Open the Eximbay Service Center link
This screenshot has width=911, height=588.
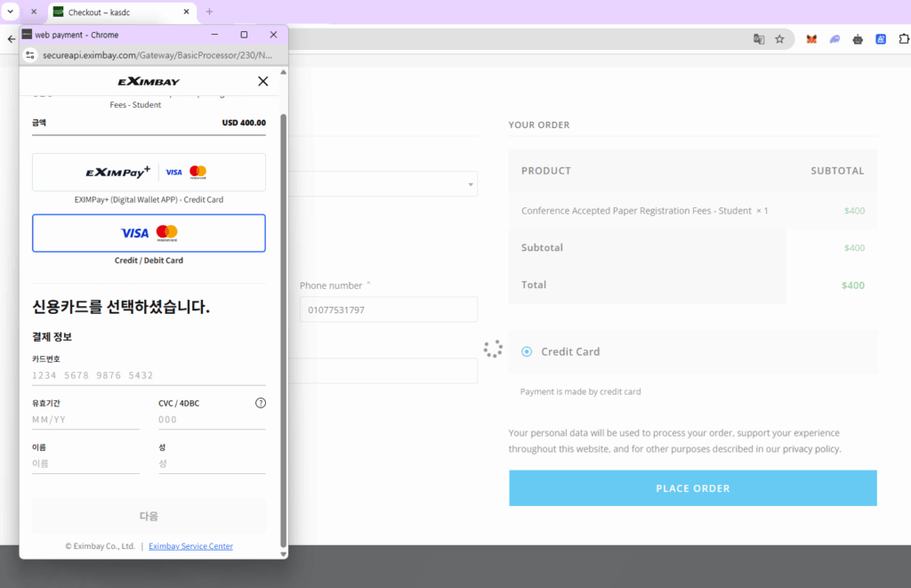coord(190,546)
